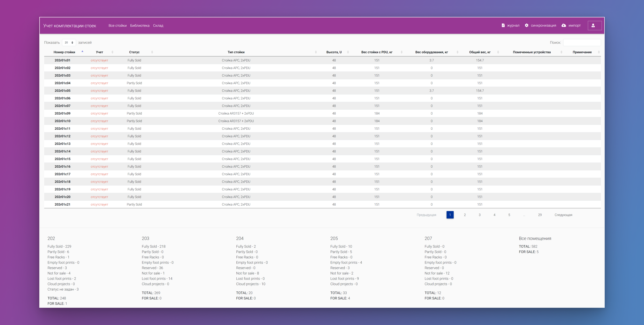The height and width of the screenshot is (325, 644).
Task: Open the импорт link
Action: (574, 25)
